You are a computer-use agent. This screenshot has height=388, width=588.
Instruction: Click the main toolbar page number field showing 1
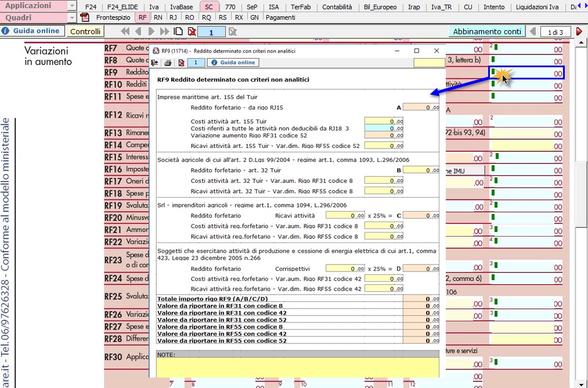pos(211,32)
